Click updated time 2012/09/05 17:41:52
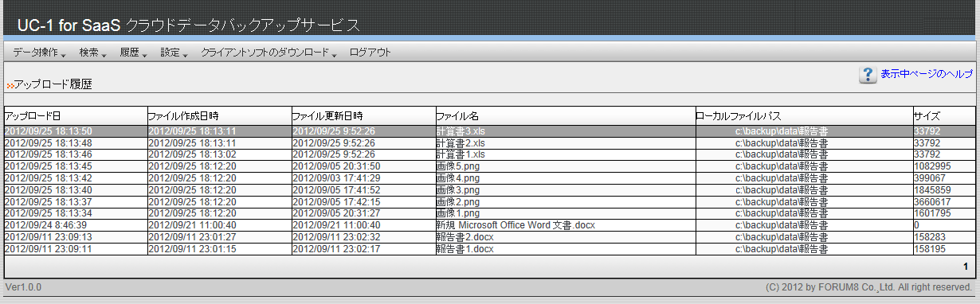The width and height of the screenshot is (980, 304). [337, 190]
